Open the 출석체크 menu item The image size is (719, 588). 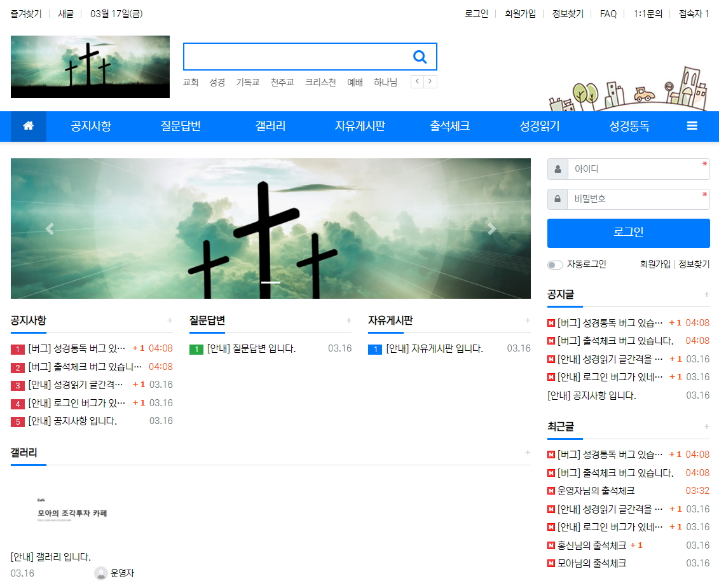(449, 126)
